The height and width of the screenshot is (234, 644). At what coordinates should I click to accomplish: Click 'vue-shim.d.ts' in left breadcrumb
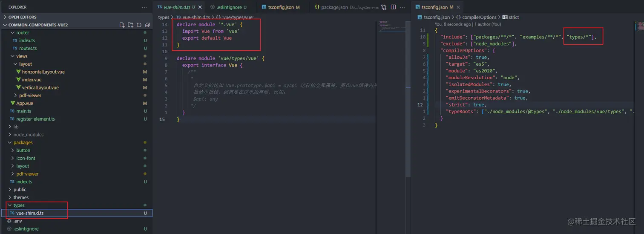(x=196, y=17)
